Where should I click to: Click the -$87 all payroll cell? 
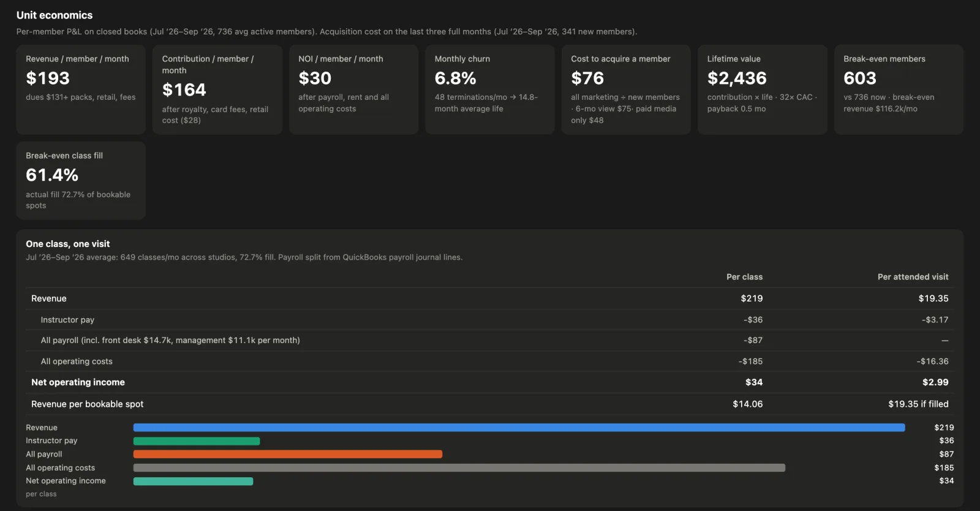[753, 340]
